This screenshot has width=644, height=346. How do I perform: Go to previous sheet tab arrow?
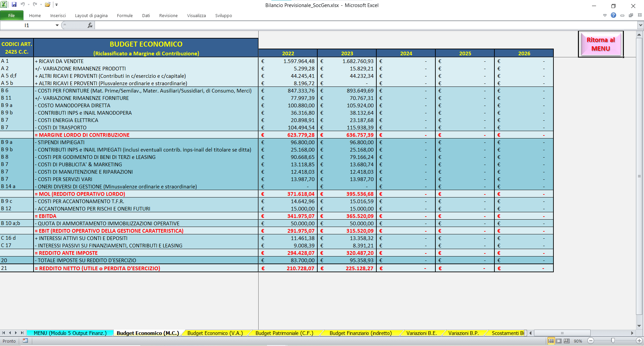(x=10, y=333)
